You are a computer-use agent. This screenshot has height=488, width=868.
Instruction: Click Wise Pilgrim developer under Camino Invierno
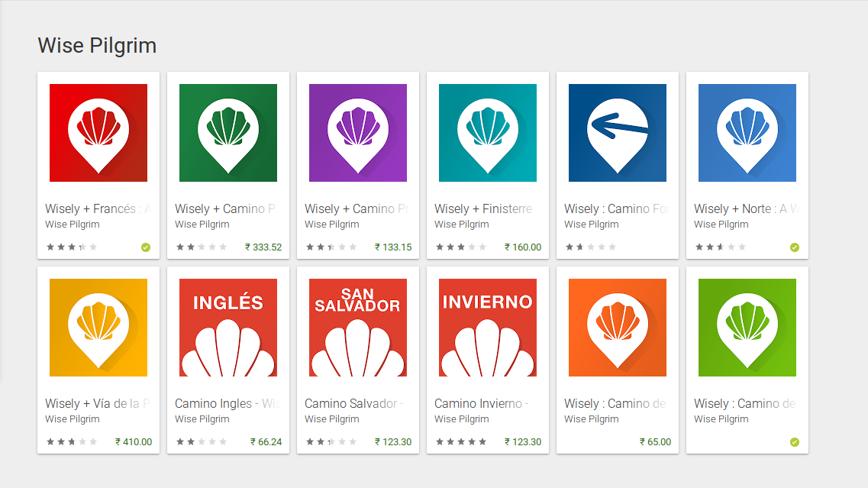[462, 419]
